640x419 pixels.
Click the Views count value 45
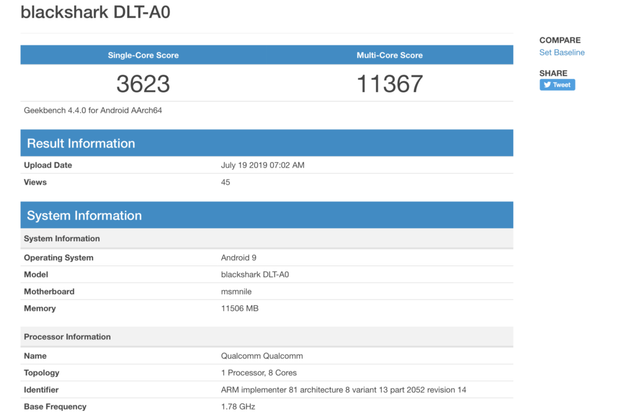[x=226, y=182]
